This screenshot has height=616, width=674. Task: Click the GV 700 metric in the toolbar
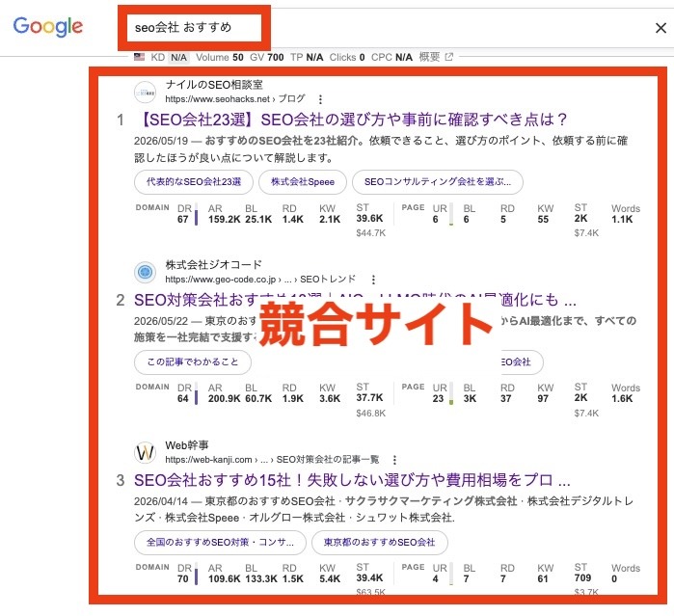click(267, 57)
